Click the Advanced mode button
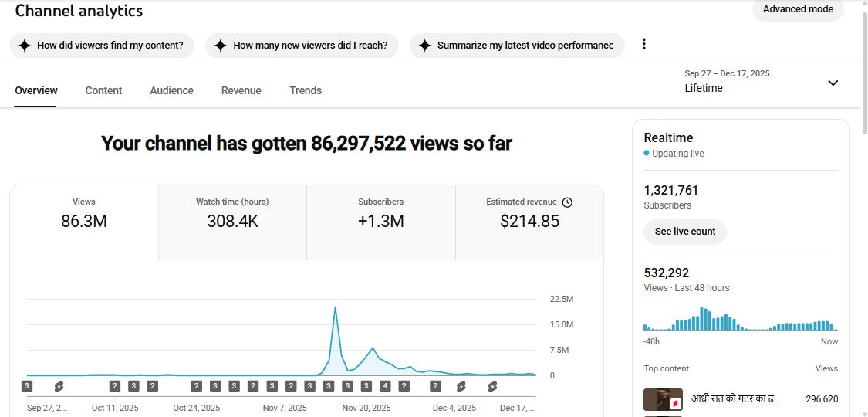 (x=798, y=9)
